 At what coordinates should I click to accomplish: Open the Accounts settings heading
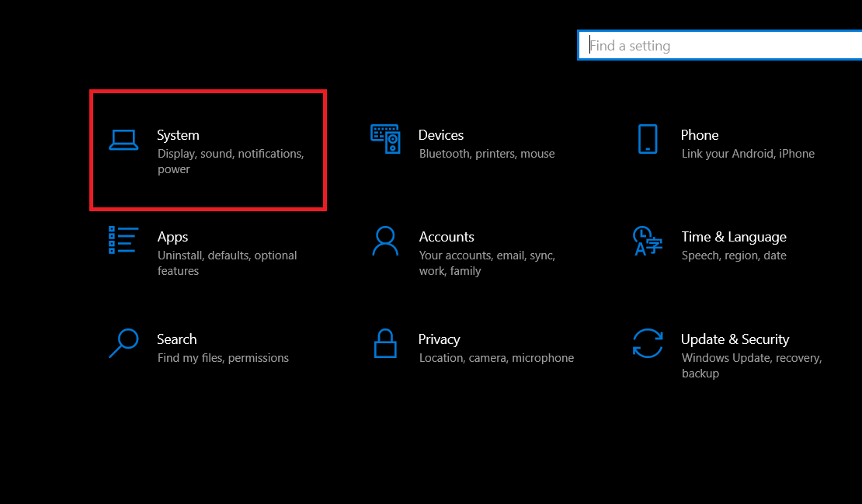click(447, 237)
